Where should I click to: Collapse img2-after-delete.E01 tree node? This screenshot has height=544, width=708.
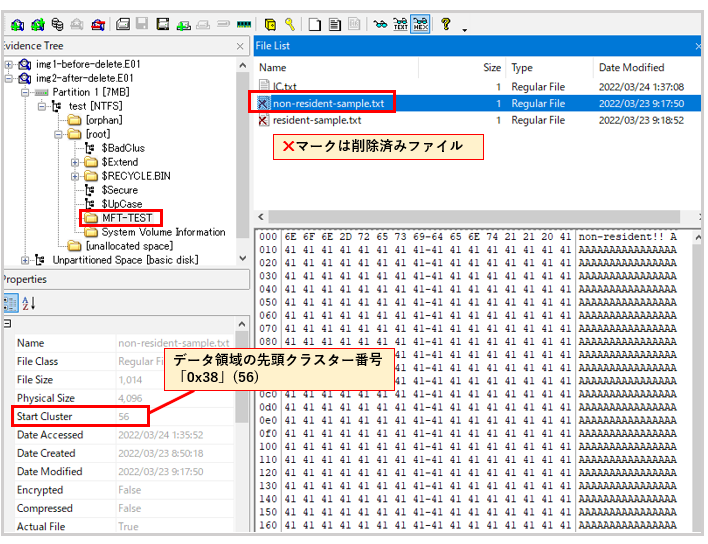(x=9, y=79)
